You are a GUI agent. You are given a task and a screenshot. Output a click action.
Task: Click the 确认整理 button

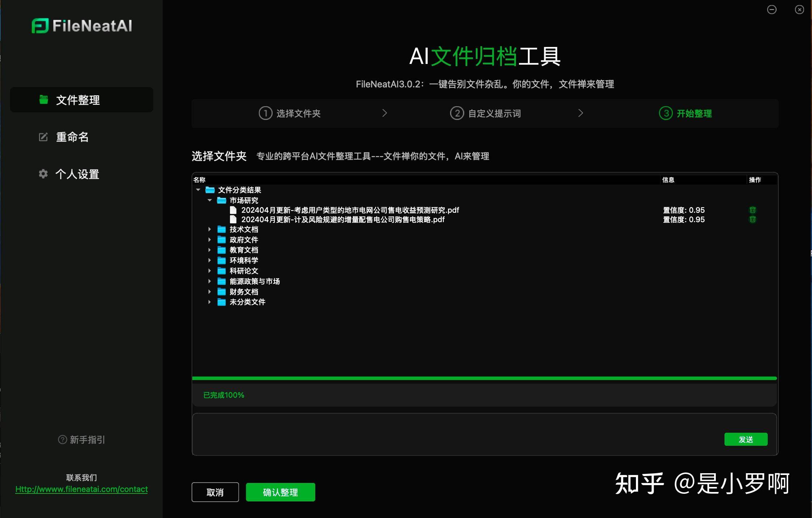point(281,492)
